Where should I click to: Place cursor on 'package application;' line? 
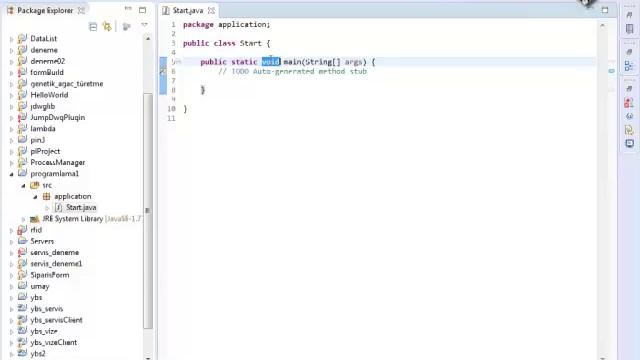tap(227, 24)
